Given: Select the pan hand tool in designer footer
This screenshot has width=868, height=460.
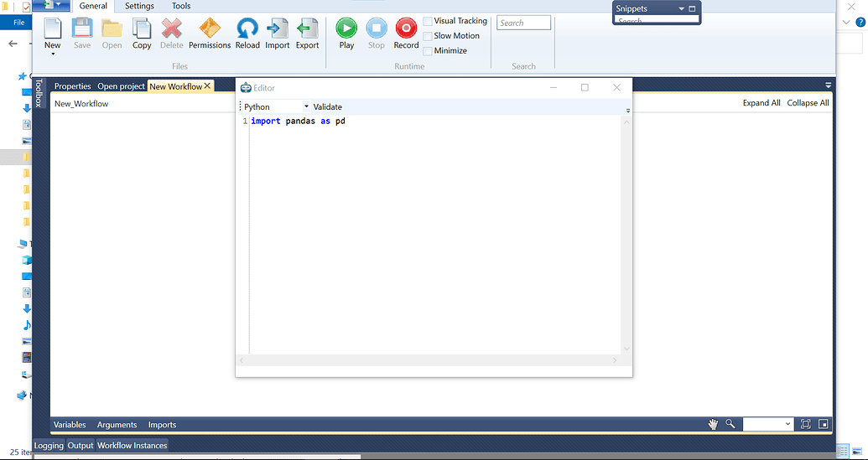Looking at the screenshot, I should (713, 424).
